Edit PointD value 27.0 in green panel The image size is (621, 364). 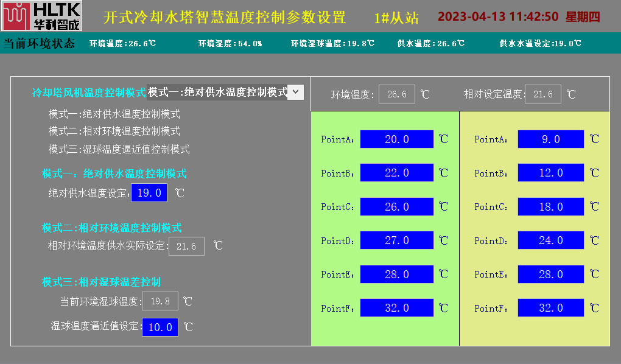pos(397,240)
